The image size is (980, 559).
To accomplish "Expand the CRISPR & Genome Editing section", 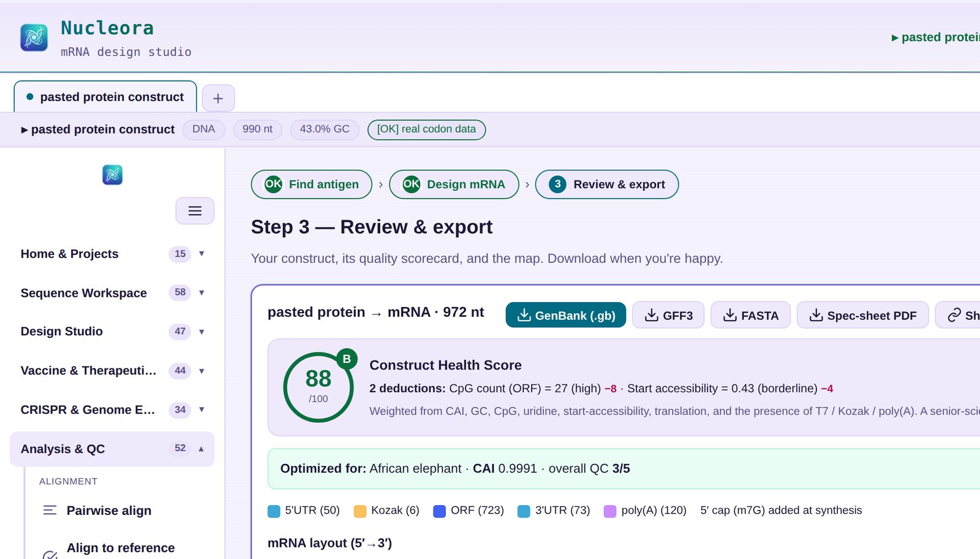I will pos(112,409).
